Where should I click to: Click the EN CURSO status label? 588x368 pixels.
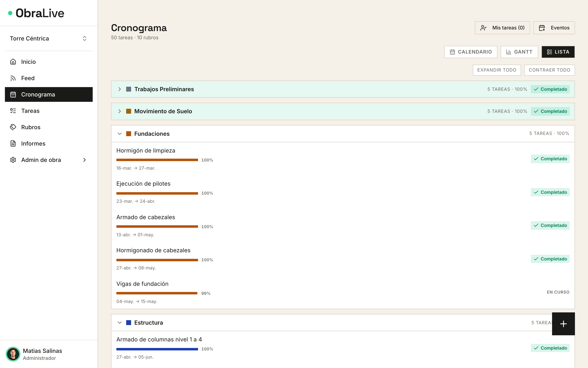tap(558, 292)
